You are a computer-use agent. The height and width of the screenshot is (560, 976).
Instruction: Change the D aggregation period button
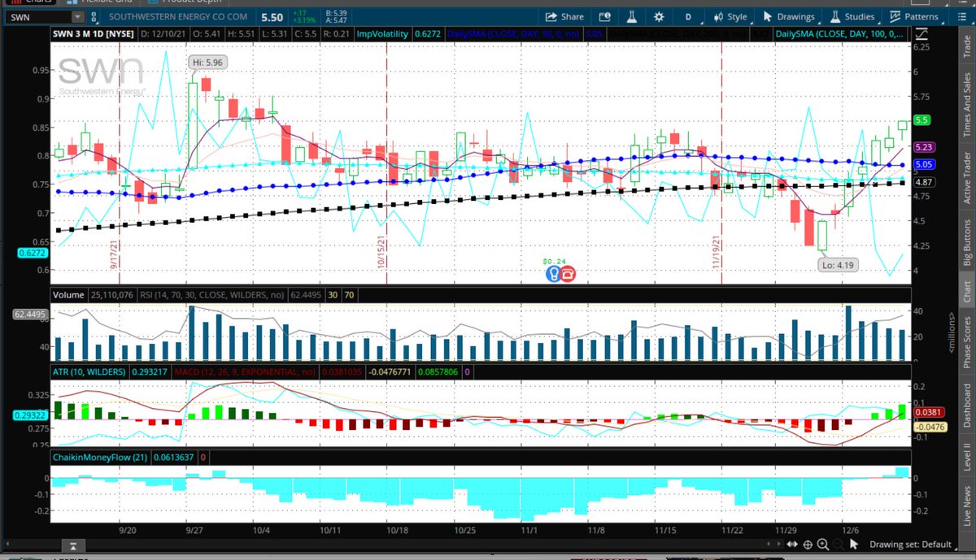pyautogui.click(x=688, y=16)
